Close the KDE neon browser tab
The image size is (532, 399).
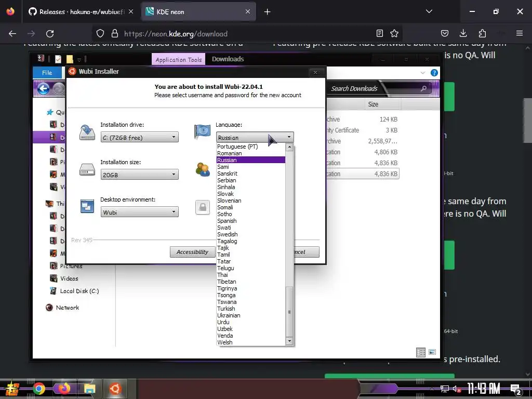coord(248,11)
